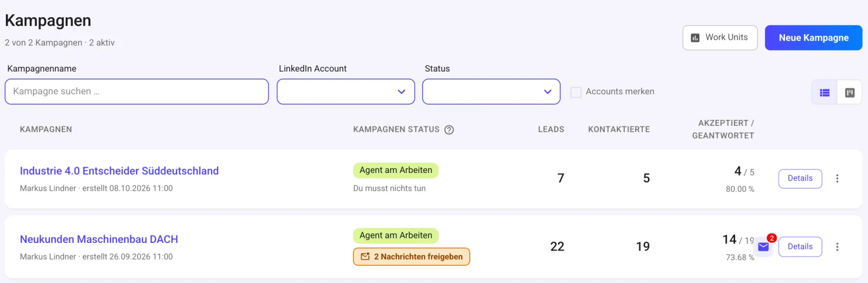Click the 73.68 % acceptance rate
The image size is (868, 283).
click(x=740, y=258)
